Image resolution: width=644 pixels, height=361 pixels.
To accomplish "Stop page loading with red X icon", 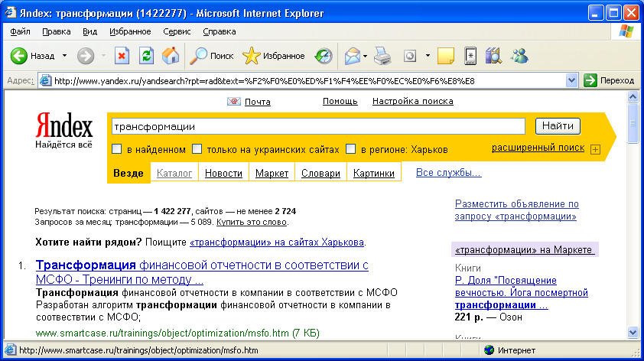I will pyautogui.click(x=122, y=56).
